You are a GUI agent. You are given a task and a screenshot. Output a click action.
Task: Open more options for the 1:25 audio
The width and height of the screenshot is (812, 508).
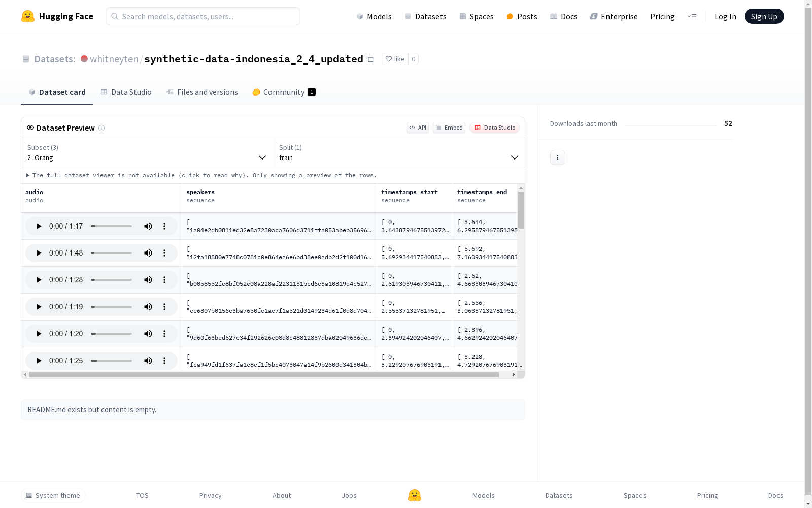click(x=164, y=361)
